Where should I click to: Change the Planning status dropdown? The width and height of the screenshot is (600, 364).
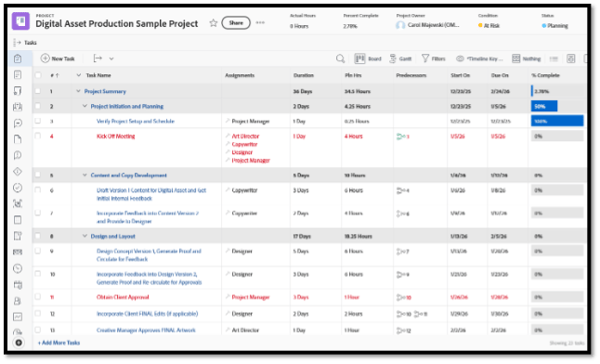tap(554, 26)
